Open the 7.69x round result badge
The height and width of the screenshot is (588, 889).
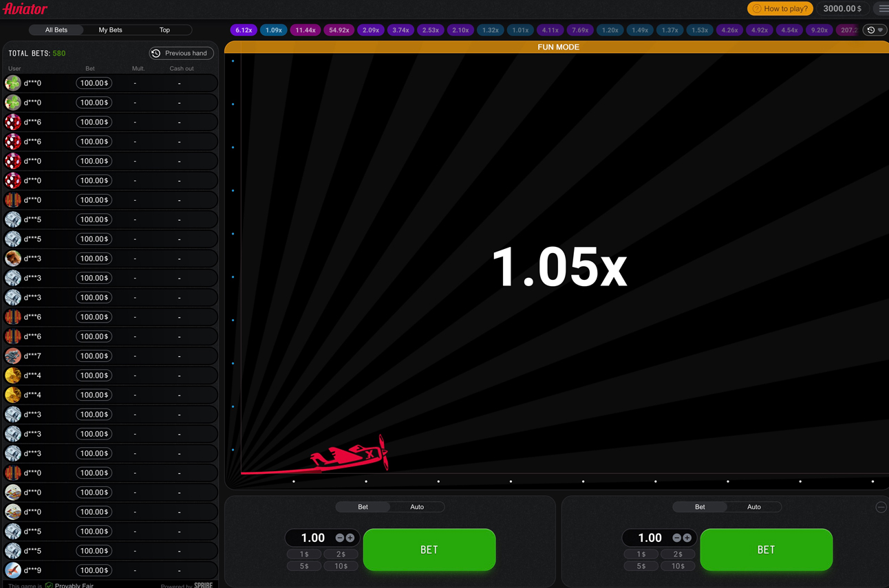point(580,30)
